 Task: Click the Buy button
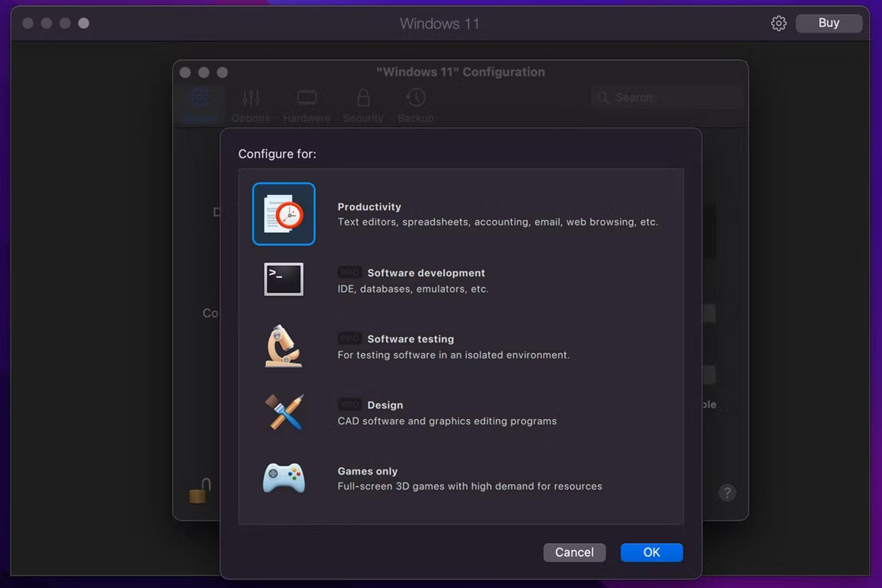[x=829, y=23]
